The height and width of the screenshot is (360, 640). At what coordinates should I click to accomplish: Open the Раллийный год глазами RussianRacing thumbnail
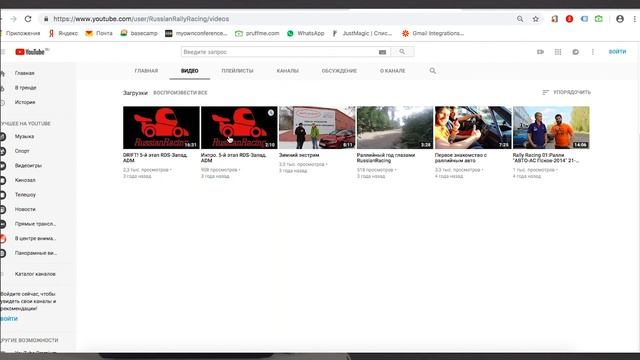click(x=395, y=127)
